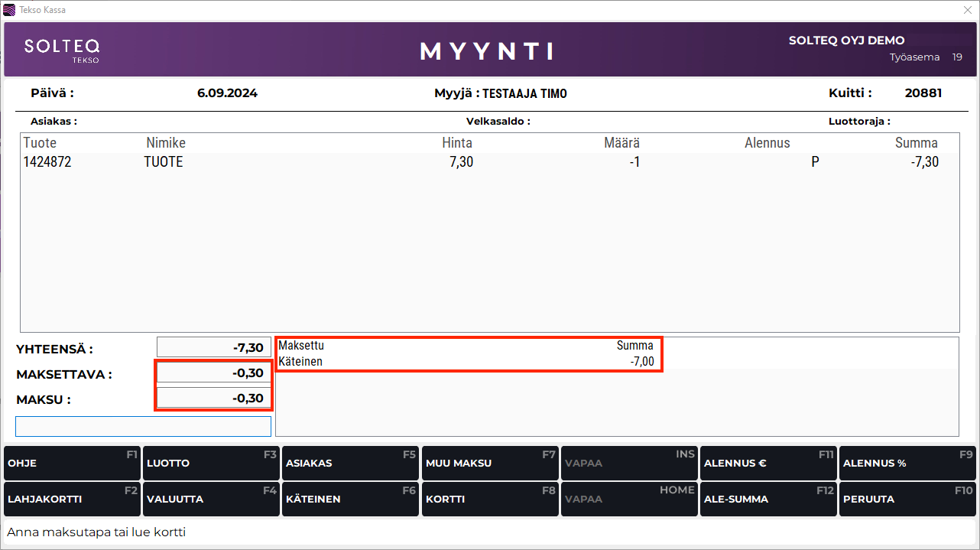Click the MAKSETTAVA amount field
Image resolution: width=980 pixels, height=550 pixels.
[x=214, y=373]
